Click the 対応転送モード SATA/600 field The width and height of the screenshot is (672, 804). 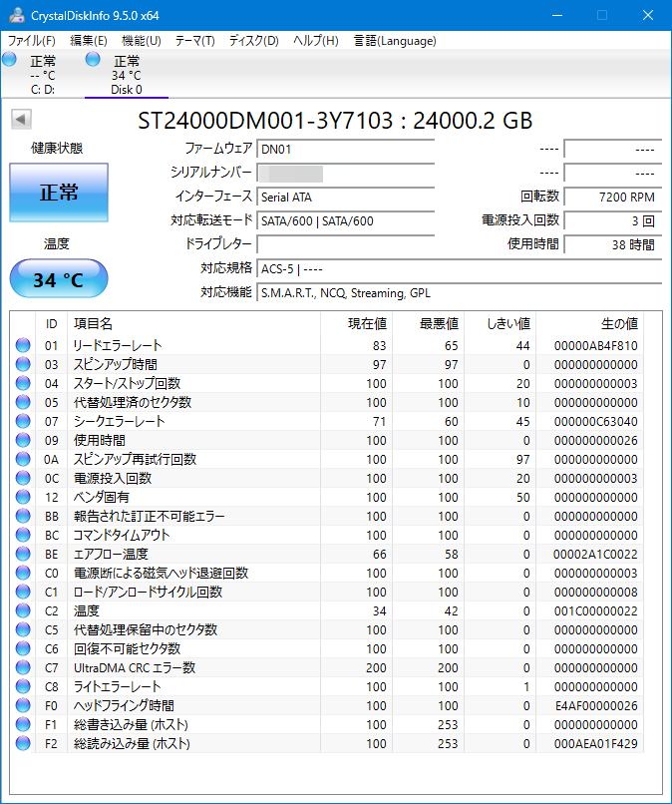[345, 220]
